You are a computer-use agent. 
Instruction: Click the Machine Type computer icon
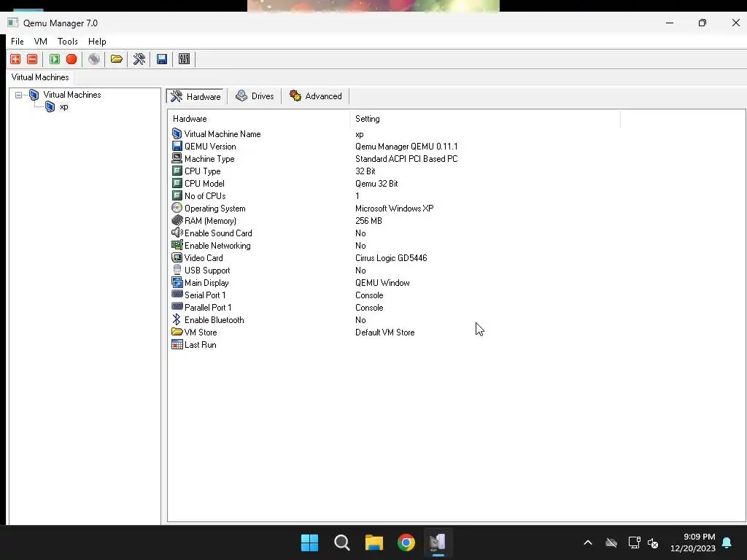[x=177, y=158]
